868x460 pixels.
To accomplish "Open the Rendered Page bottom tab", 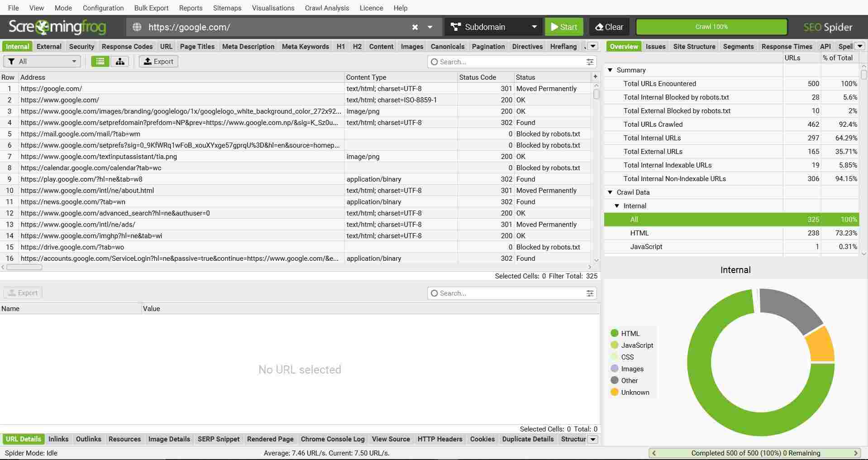I will pos(270,439).
